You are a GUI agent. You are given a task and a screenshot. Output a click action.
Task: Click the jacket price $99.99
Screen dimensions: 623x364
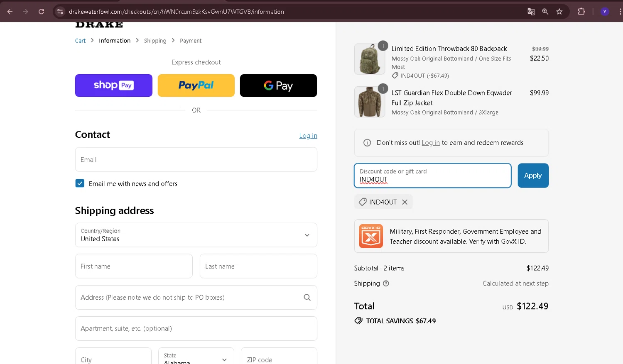539,93
